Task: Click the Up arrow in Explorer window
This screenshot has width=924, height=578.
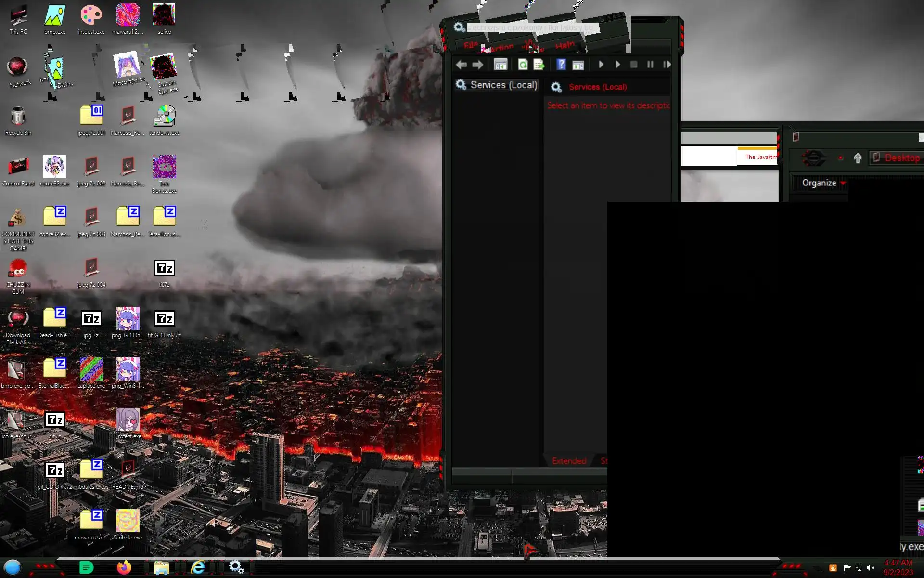Action: click(x=858, y=158)
